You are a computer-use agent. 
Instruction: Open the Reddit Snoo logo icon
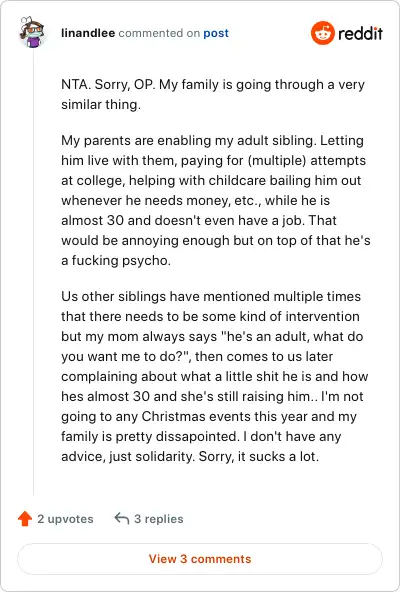point(323,33)
